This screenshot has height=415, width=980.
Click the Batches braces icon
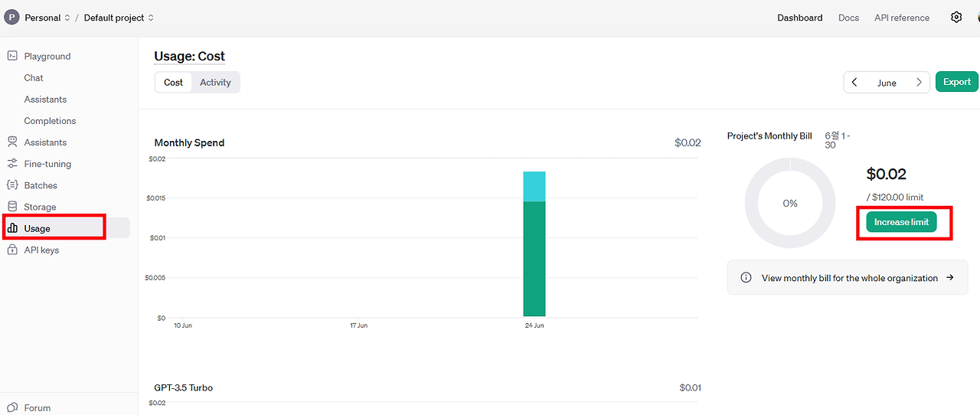click(12, 185)
